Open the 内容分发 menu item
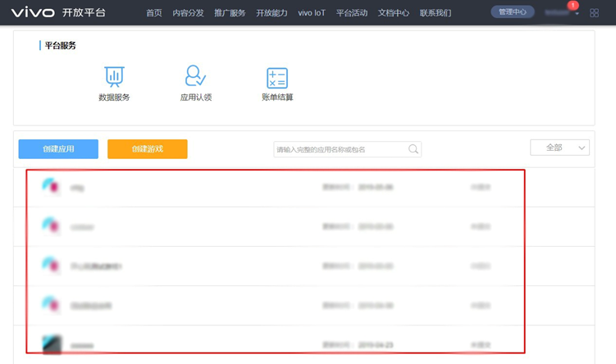 (188, 13)
